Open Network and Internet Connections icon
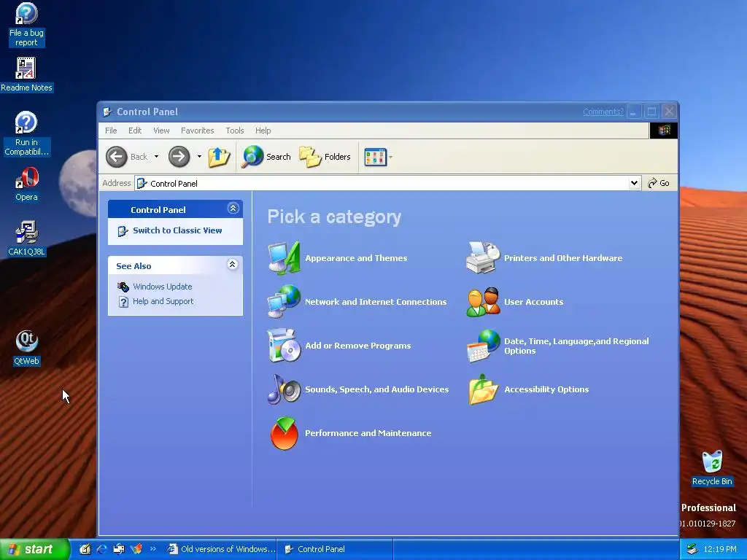The height and width of the screenshot is (560, 747). pyautogui.click(x=285, y=301)
